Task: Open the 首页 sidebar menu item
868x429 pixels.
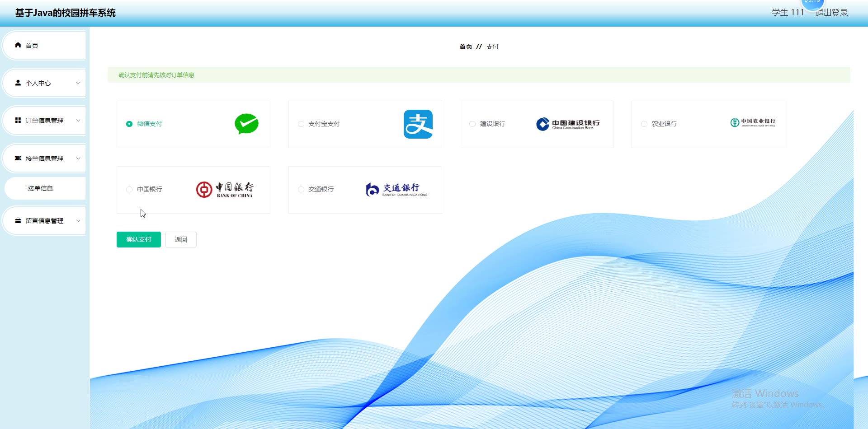Action: [44, 45]
